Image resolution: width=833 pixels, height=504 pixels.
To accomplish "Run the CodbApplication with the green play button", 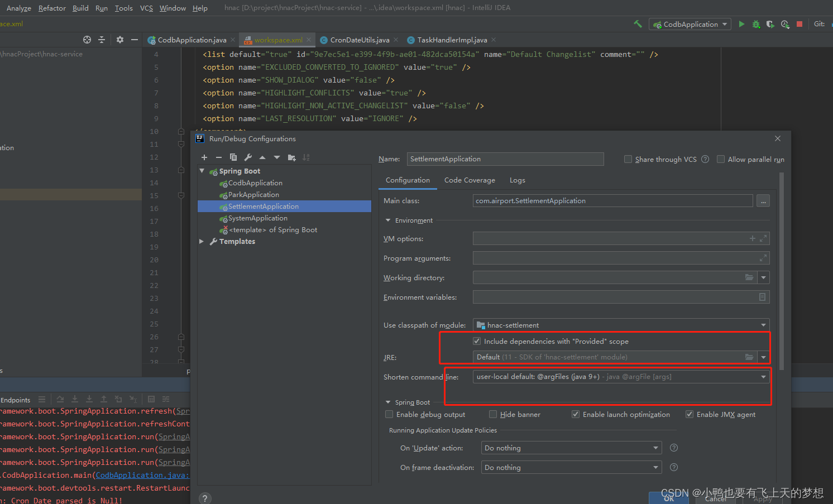I will [742, 24].
